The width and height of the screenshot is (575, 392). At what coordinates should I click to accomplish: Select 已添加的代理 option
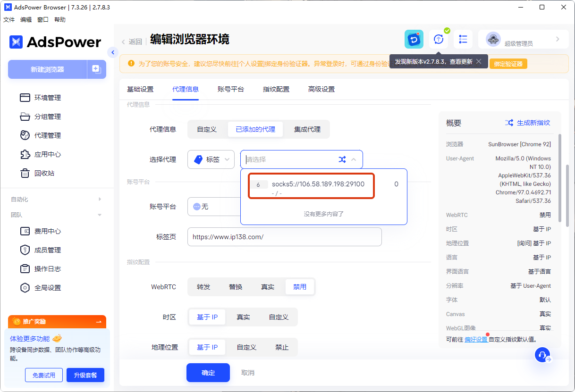[x=255, y=129]
